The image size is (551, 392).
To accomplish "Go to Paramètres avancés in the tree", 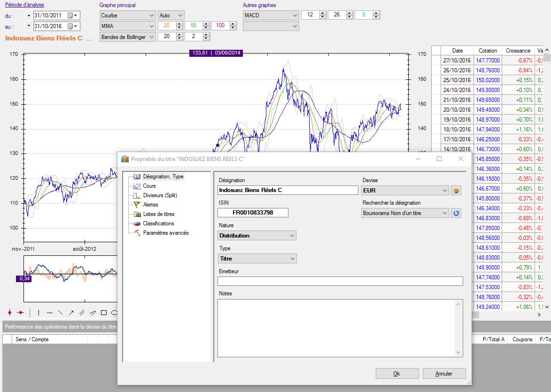I will (165, 233).
